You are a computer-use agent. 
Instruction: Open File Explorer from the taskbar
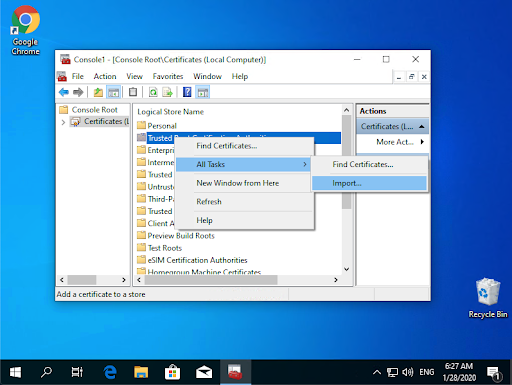click(x=141, y=372)
